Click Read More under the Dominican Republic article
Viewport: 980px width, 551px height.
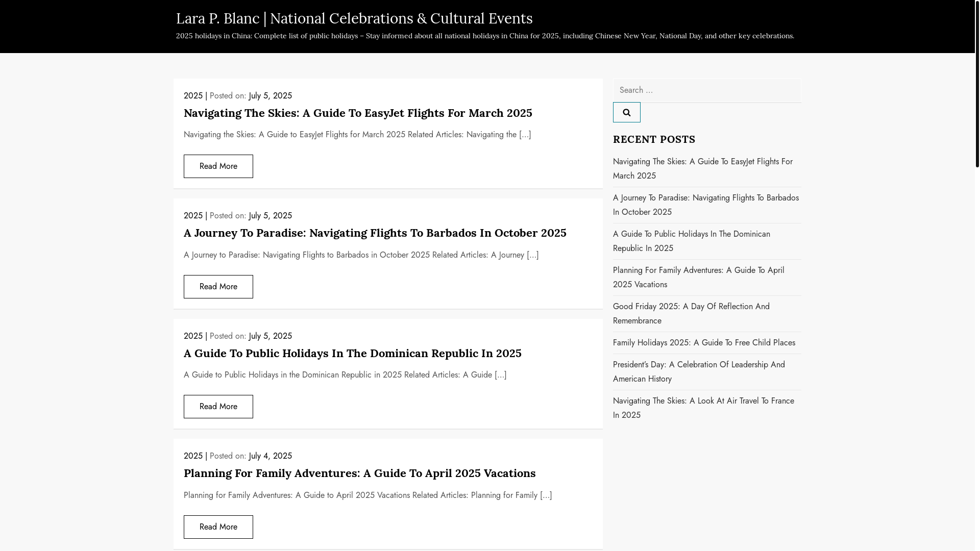pyautogui.click(x=218, y=407)
